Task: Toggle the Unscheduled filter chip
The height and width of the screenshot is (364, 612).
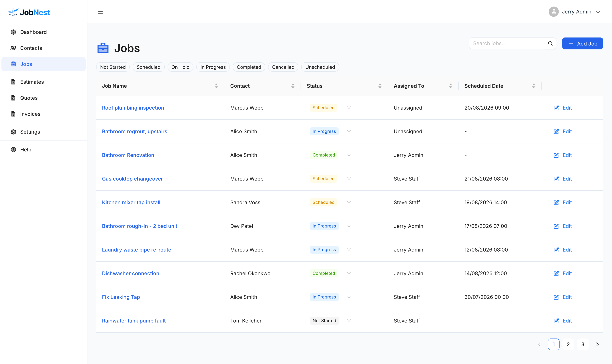Action: (x=320, y=67)
